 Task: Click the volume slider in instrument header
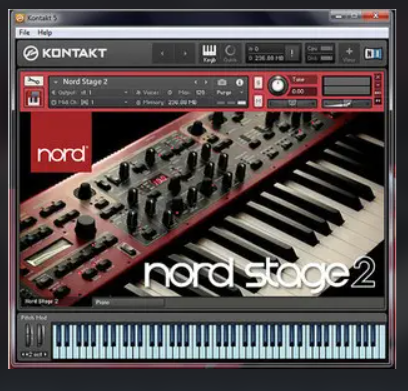[x=347, y=104]
